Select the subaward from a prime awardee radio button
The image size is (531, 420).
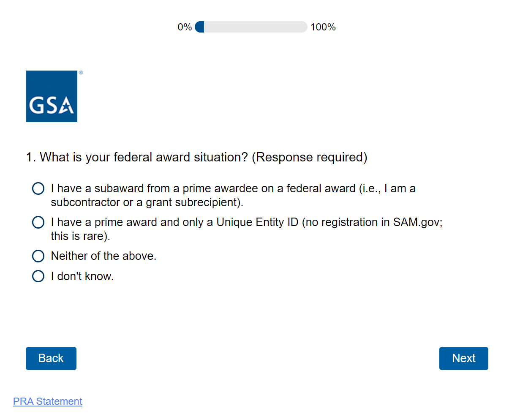[x=38, y=188]
